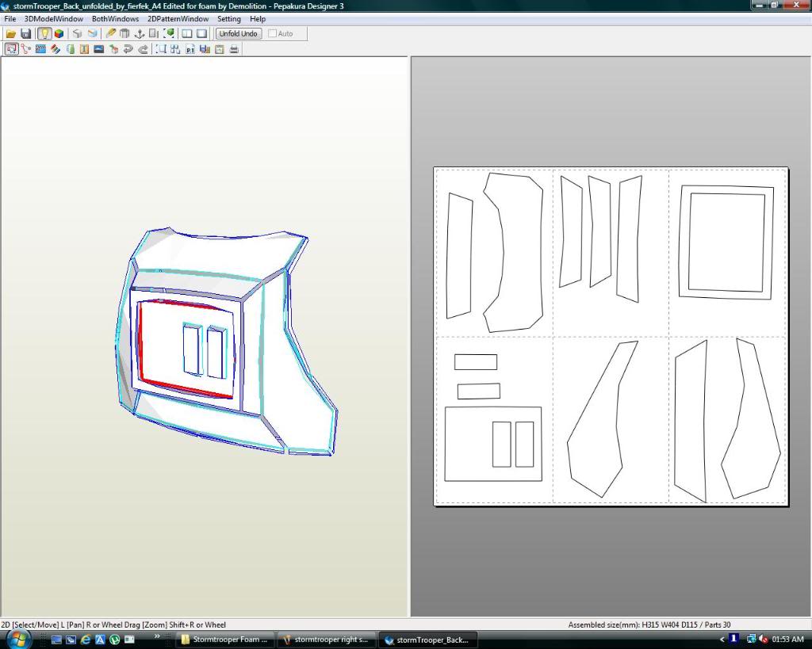812x649 pixels.
Task: Select the blue image insert tool icon
Action: click(x=99, y=49)
